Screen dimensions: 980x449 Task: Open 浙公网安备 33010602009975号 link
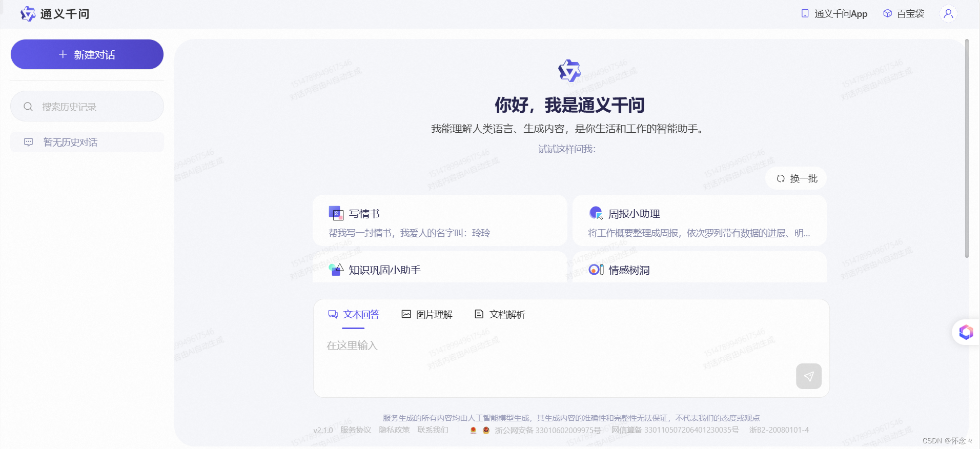point(547,430)
